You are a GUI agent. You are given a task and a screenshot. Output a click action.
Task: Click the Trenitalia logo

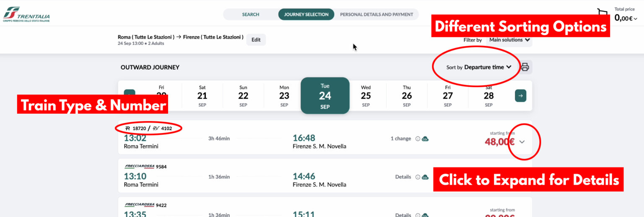26,14
